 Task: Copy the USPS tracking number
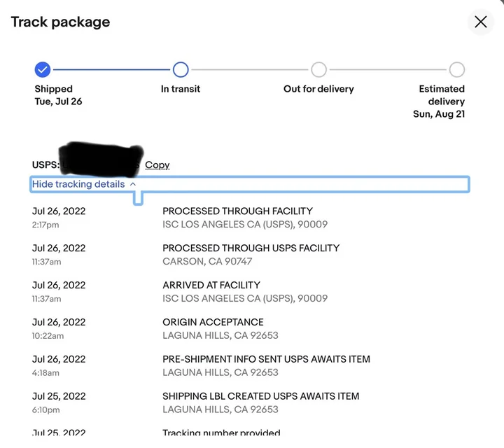(x=157, y=164)
